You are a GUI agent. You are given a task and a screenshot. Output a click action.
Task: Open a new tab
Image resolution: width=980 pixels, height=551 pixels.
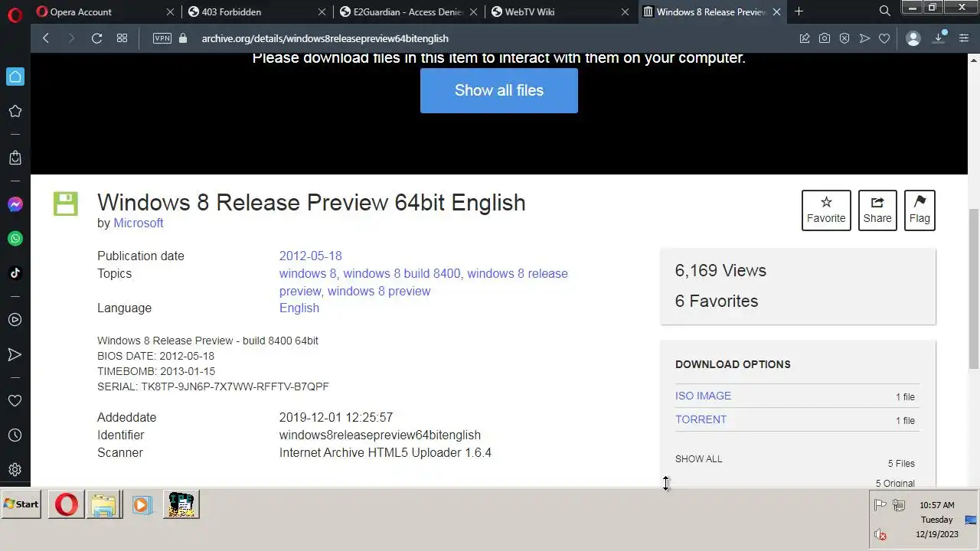799,11
